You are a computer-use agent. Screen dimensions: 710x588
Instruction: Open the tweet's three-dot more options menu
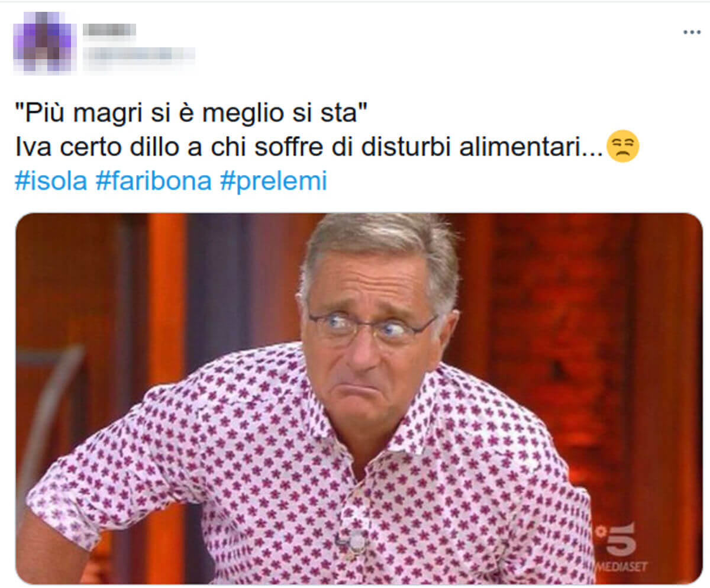692,32
